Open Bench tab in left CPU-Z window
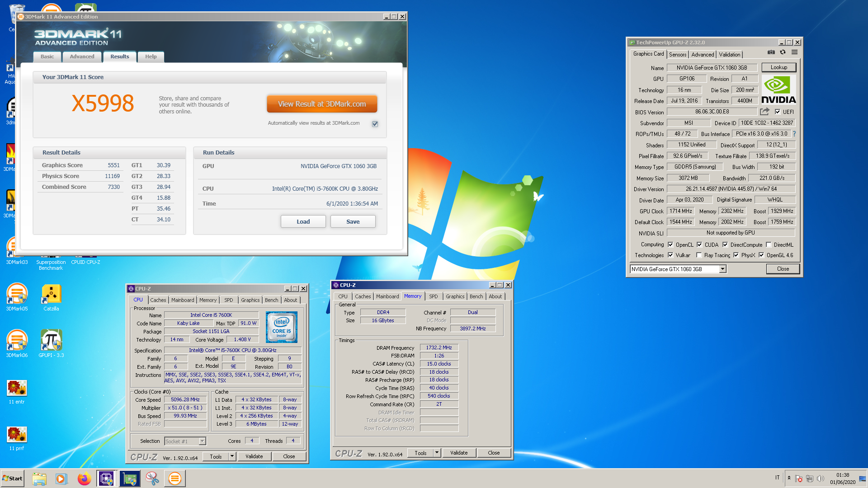 point(271,300)
